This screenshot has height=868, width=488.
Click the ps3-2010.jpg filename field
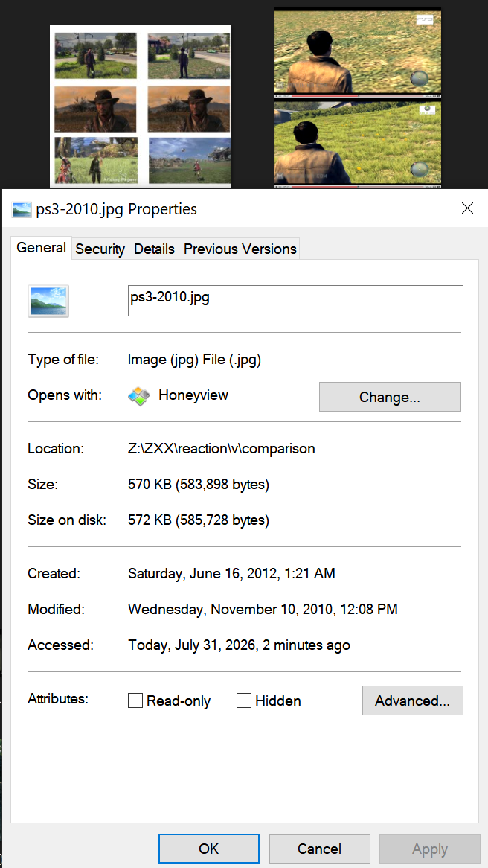coord(295,301)
